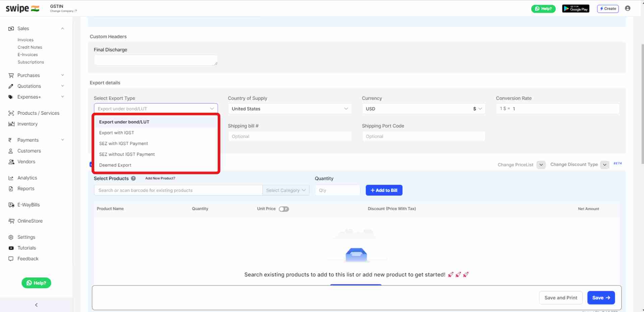
Task: Open E-Invoices under Sales
Action: pos(28,55)
